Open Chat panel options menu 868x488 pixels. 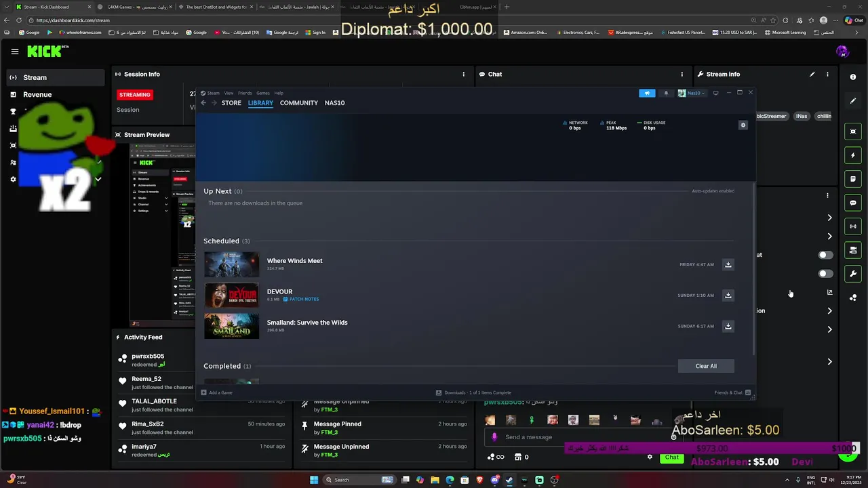(x=682, y=74)
